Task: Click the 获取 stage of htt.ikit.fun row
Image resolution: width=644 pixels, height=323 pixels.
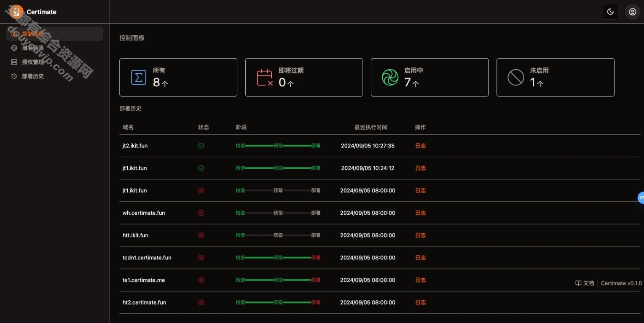Action: point(278,235)
